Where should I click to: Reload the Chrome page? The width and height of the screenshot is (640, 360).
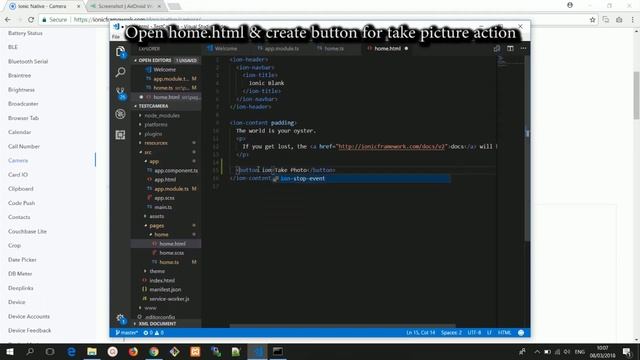(31, 20)
